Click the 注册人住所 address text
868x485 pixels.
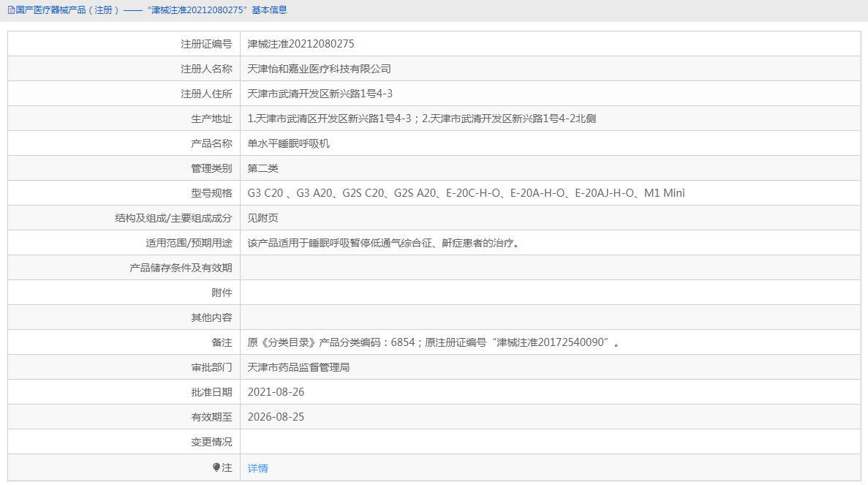tap(320, 93)
